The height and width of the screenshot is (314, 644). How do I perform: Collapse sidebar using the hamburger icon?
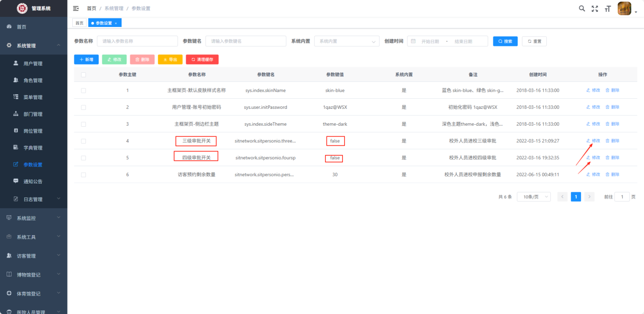click(x=76, y=9)
